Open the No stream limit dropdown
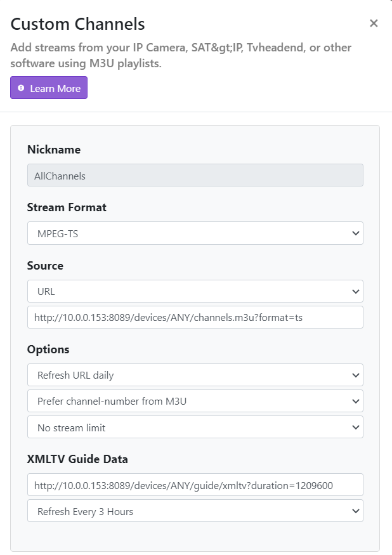 point(195,427)
